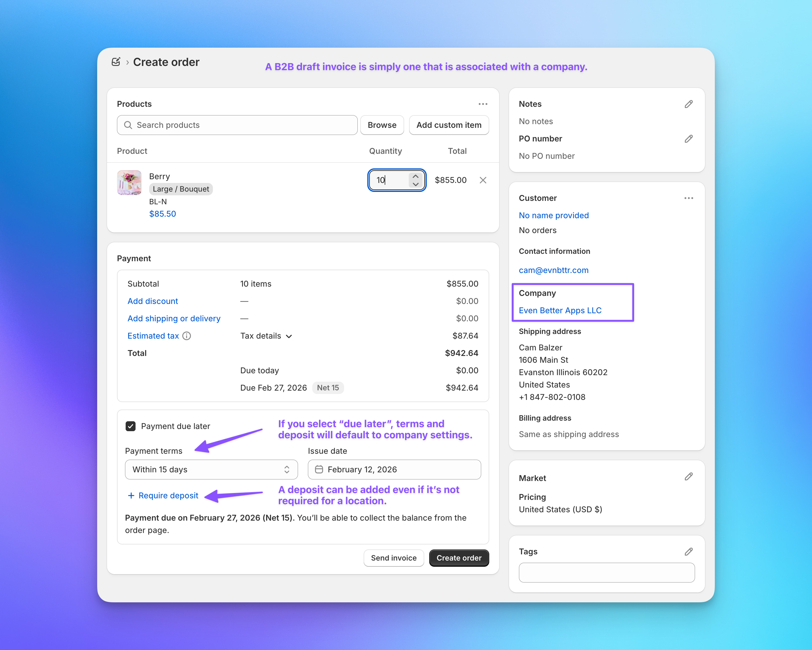Viewport: 812px width, 650px height.
Task: Edit the Tags section
Action: (689, 551)
